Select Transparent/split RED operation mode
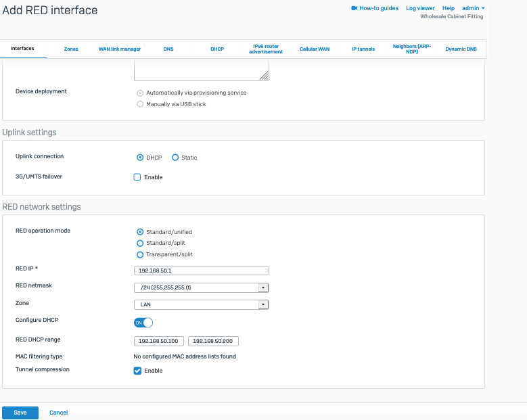The image size is (527, 420). [x=140, y=254]
